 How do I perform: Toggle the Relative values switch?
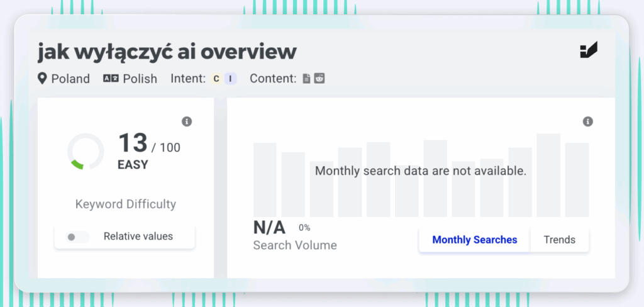[x=77, y=237]
